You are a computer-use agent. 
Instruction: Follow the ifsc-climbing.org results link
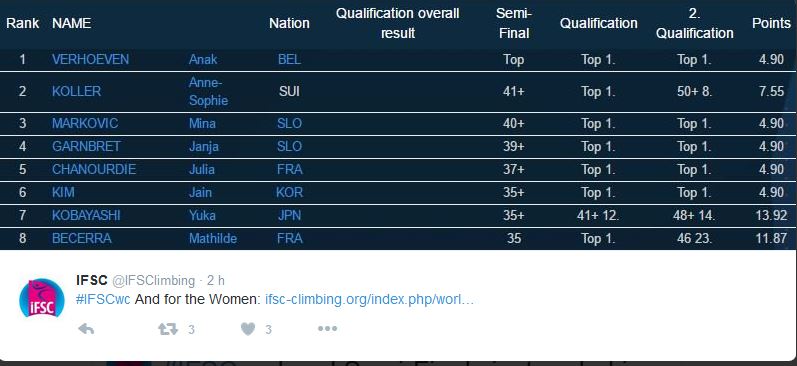(370, 299)
